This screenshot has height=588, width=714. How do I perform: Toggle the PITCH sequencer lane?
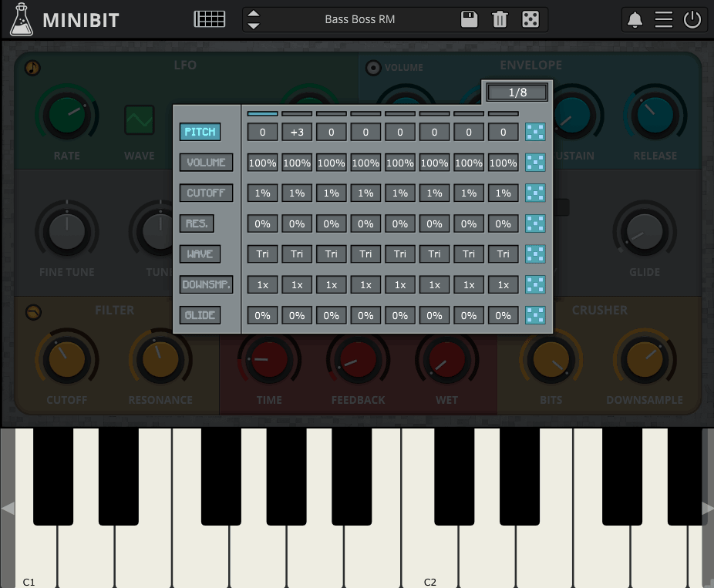200,132
